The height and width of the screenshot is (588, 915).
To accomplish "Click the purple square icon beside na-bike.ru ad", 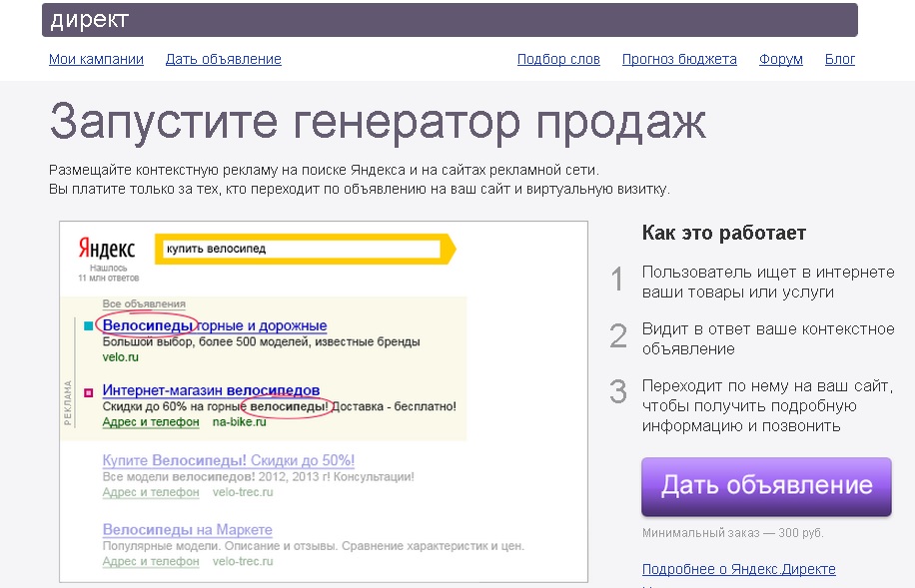I will [x=89, y=392].
